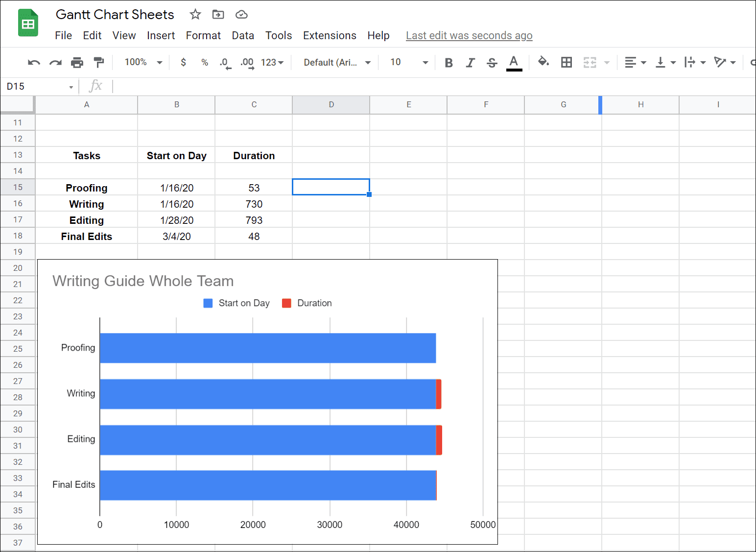Open the Google Sheets home icon

[28, 23]
